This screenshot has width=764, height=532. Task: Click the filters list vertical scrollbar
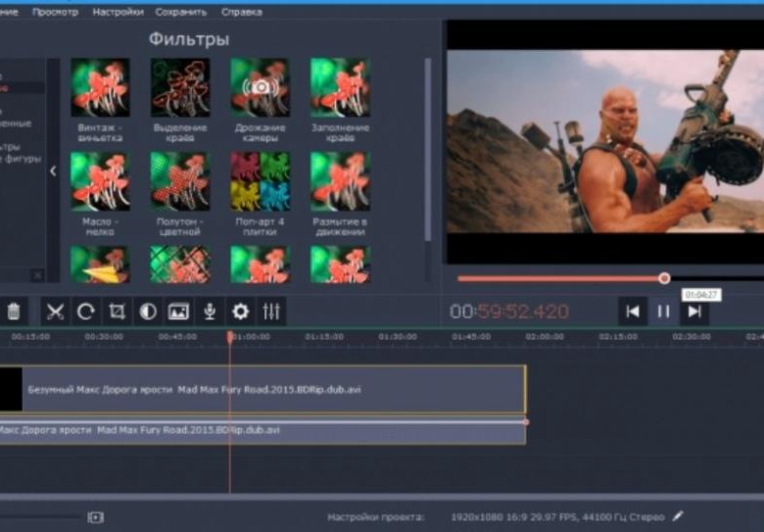coord(428,149)
